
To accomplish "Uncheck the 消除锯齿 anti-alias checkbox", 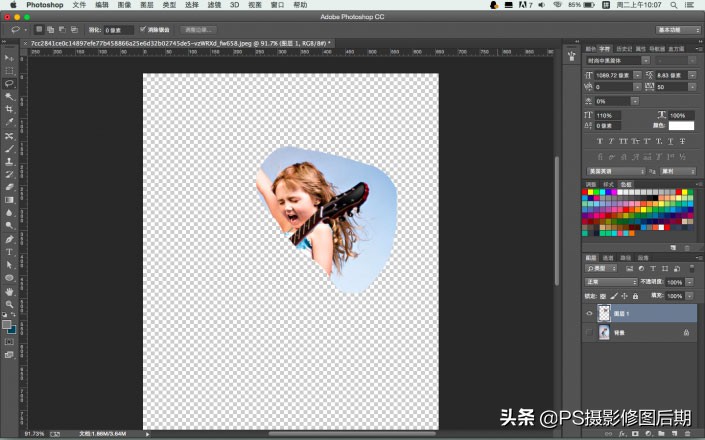I will point(144,29).
